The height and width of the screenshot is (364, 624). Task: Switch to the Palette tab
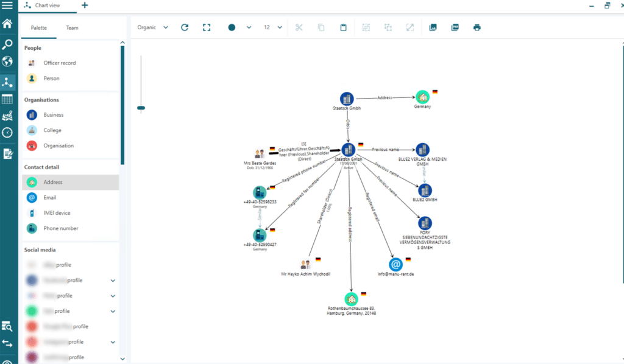click(39, 28)
